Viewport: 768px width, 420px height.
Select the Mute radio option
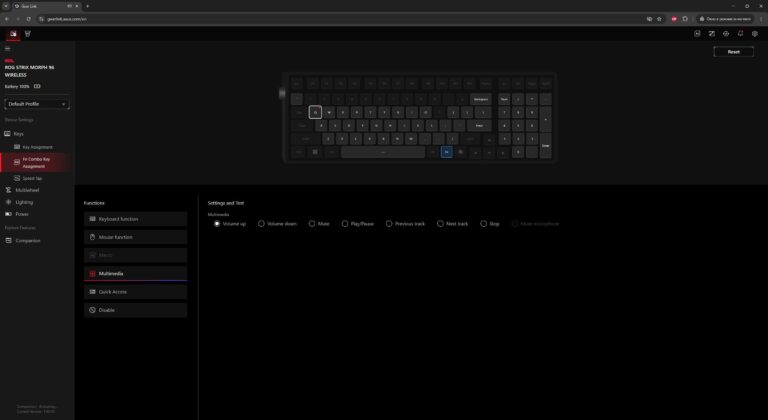[x=312, y=223]
